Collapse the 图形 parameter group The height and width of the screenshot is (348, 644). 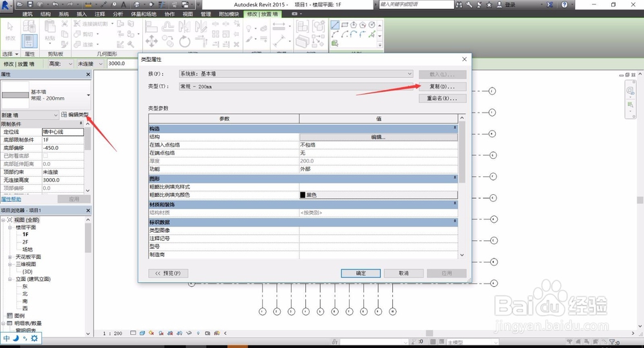[x=455, y=178]
